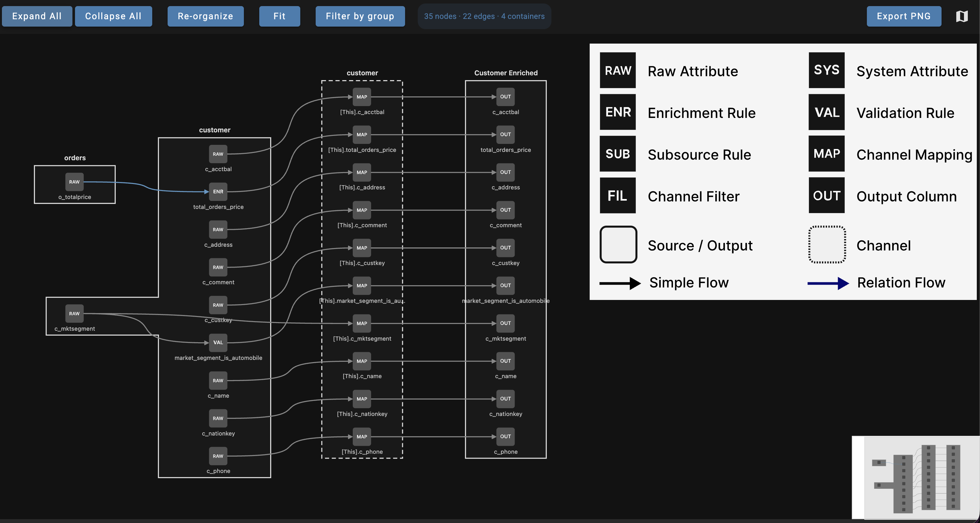Select the [This].total_orders_price MAP node
This screenshot has width=980, height=523.
tap(362, 135)
